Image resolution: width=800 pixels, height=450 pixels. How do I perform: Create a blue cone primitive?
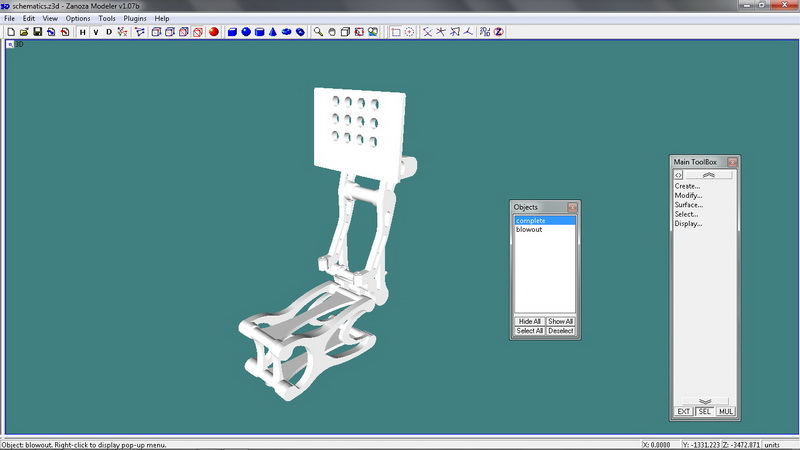pyautogui.click(x=273, y=32)
